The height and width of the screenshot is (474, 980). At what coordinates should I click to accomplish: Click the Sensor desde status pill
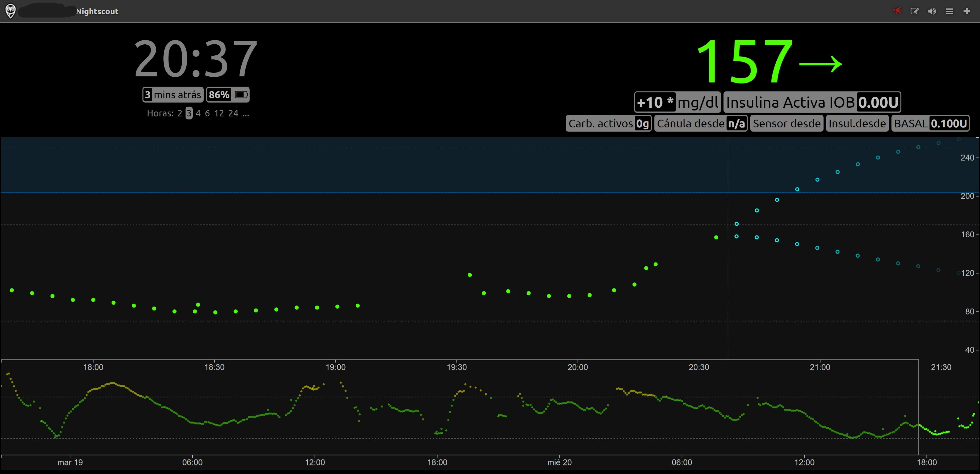[x=786, y=123]
